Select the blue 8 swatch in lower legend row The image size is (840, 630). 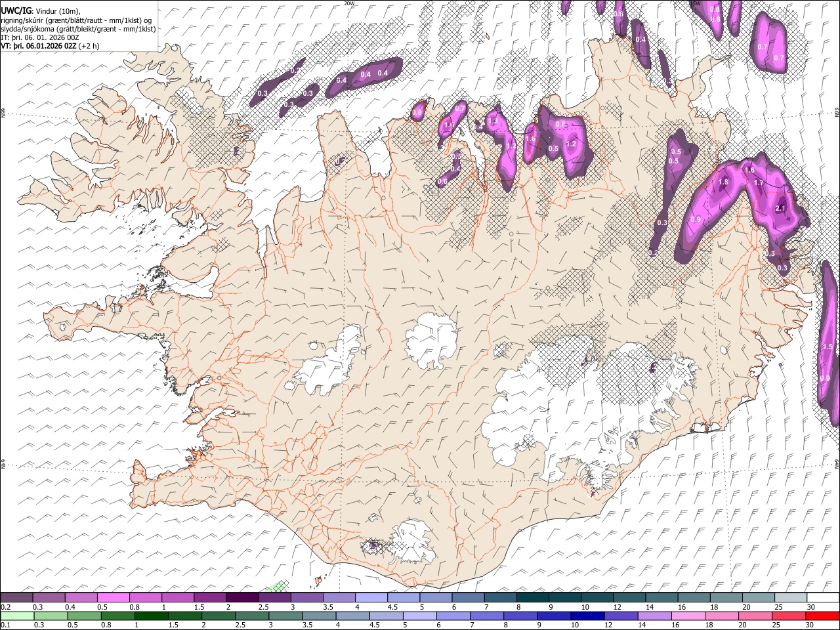pyautogui.click(x=520, y=616)
